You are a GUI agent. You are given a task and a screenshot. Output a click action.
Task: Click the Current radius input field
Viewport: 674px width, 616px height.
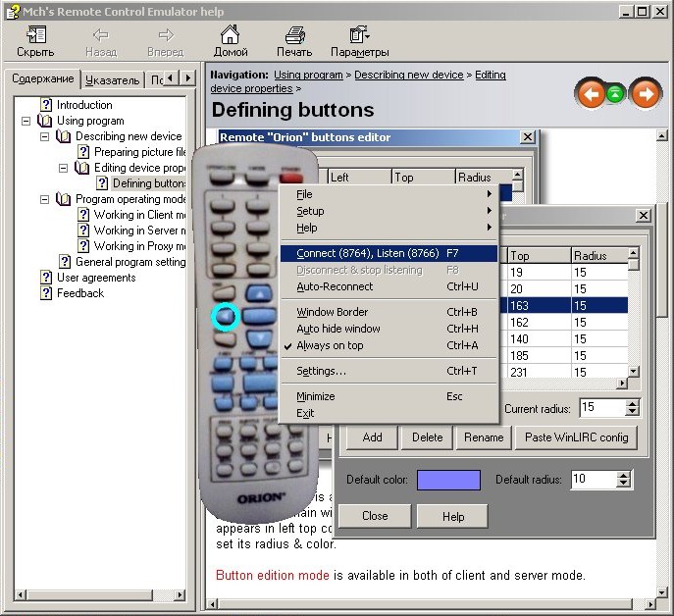pos(602,407)
